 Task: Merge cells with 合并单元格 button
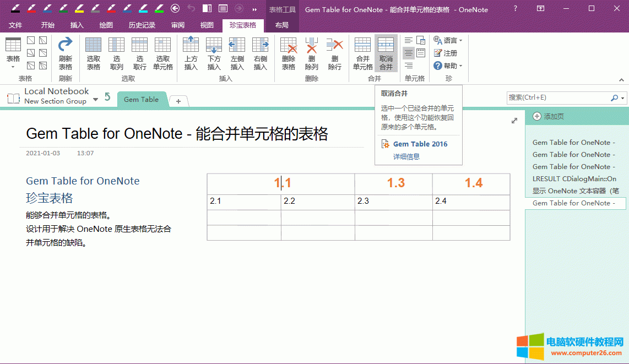[362, 53]
